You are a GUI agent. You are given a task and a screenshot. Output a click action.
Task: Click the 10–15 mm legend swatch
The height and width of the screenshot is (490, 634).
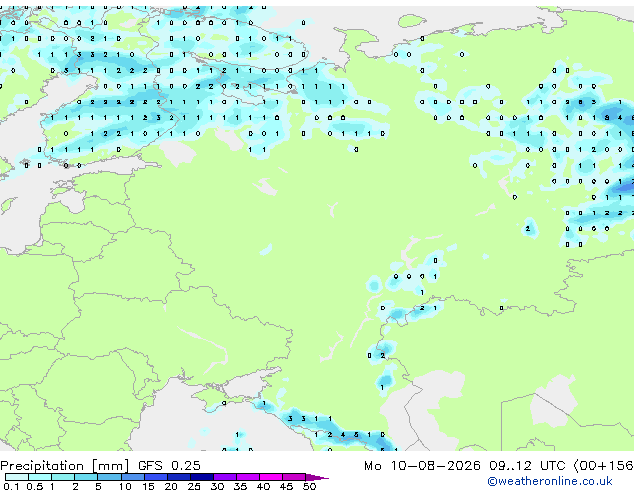[133, 477]
